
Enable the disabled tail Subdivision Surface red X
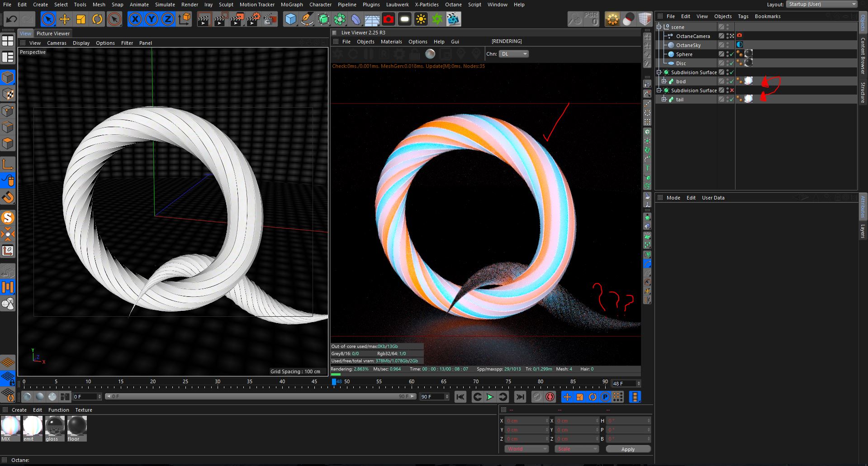click(x=732, y=90)
